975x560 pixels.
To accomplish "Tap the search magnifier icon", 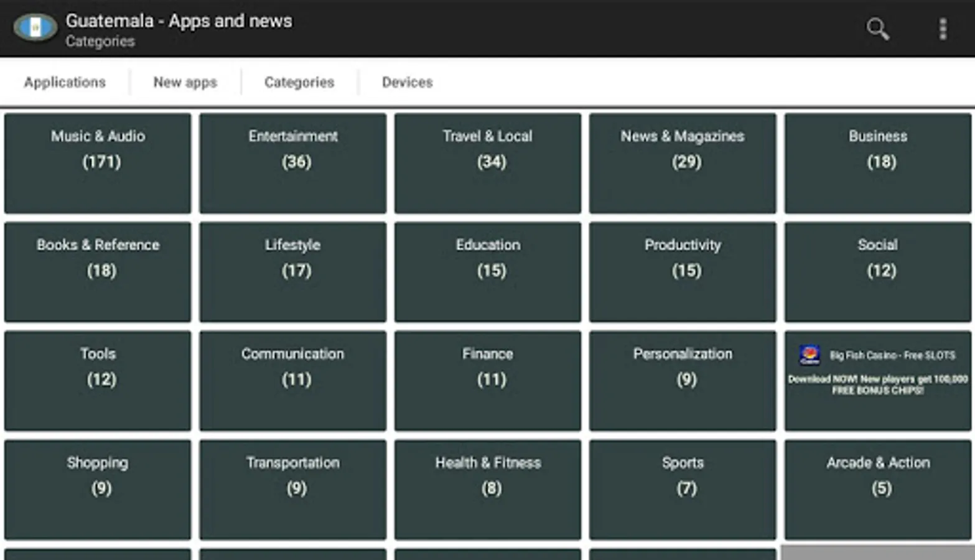I will [877, 29].
